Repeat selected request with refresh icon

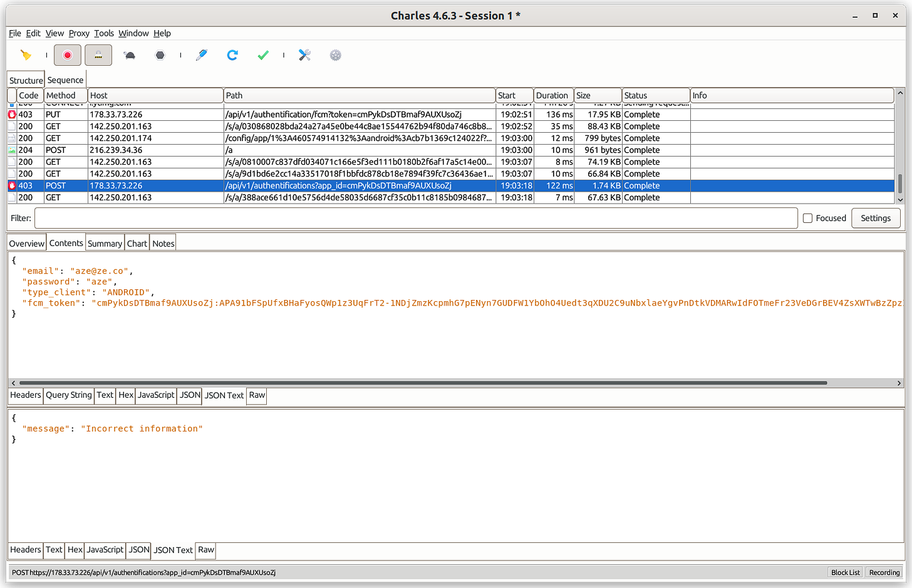[x=232, y=55]
